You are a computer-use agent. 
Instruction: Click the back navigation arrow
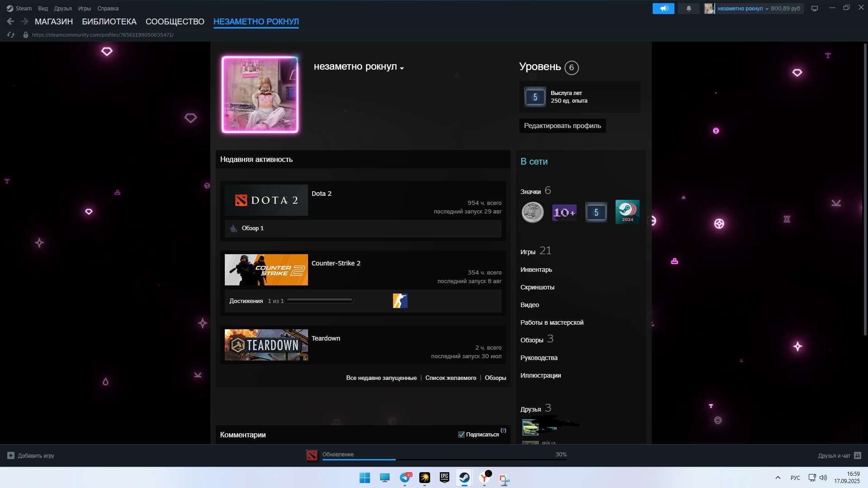pos(10,21)
